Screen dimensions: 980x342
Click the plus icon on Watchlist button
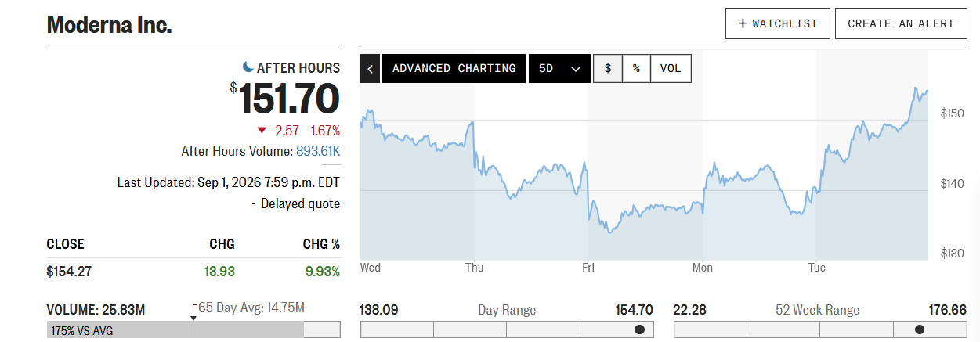pos(743,23)
